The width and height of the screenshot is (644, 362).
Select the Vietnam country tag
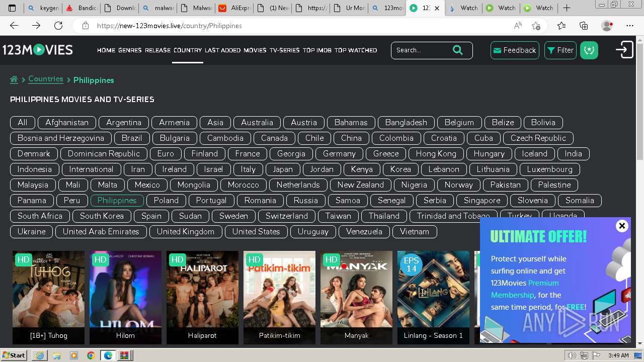tap(415, 231)
